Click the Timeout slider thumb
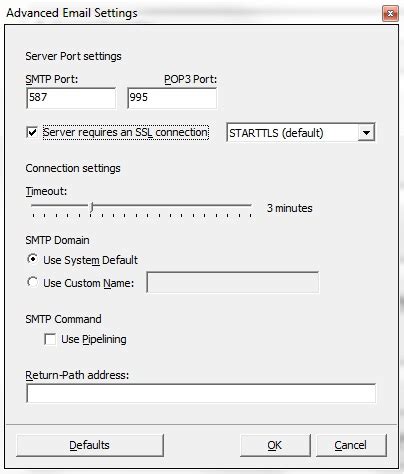This screenshot has width=404, height=474. 92,207
